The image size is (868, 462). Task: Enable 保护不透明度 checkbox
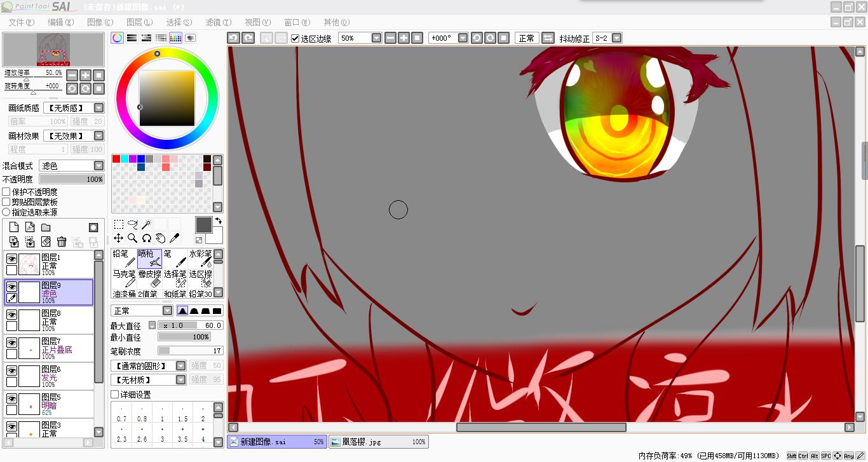click(x=6, y=192)
